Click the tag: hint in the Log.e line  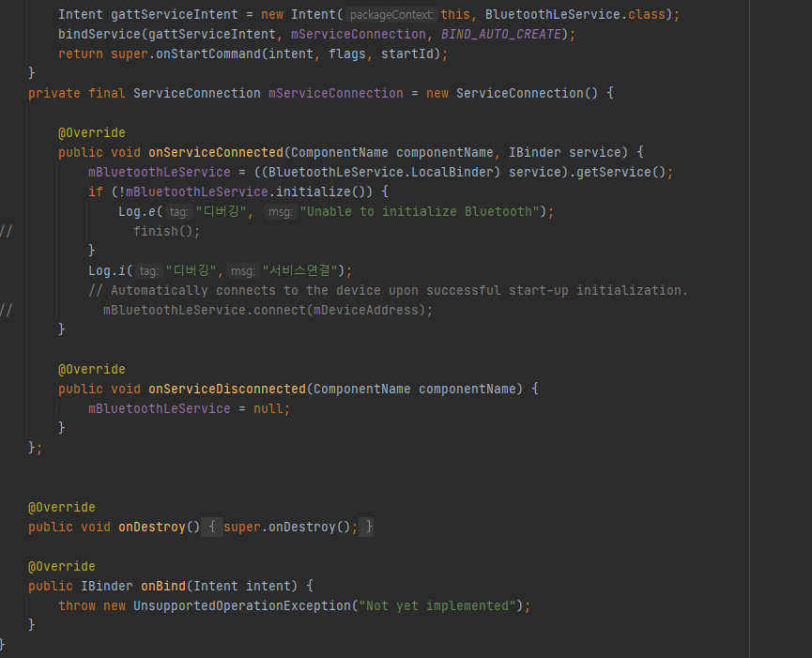pyautogui.click(x=178, y=211)
